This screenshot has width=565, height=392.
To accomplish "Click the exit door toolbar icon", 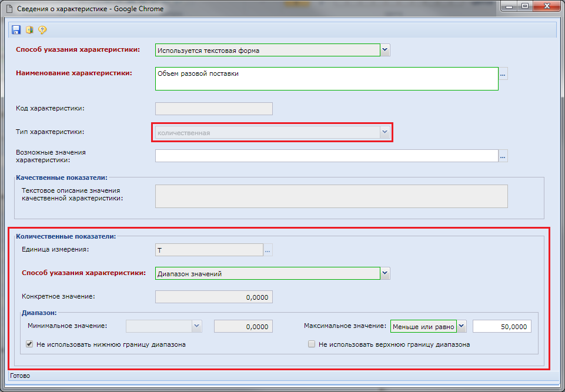I will [x=29, y=30].
